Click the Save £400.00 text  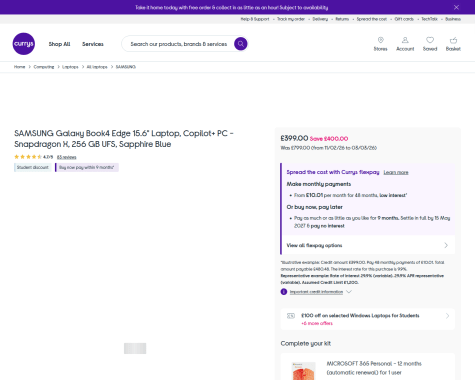click(x=329, y=139)
